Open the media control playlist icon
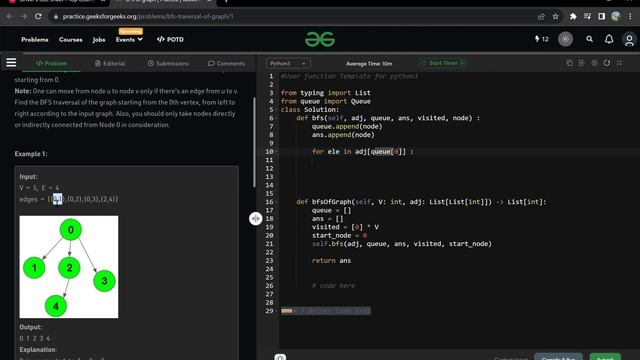The height and width of the screenshot is (360, 640). pyautogui.click(x=587, y=16)
